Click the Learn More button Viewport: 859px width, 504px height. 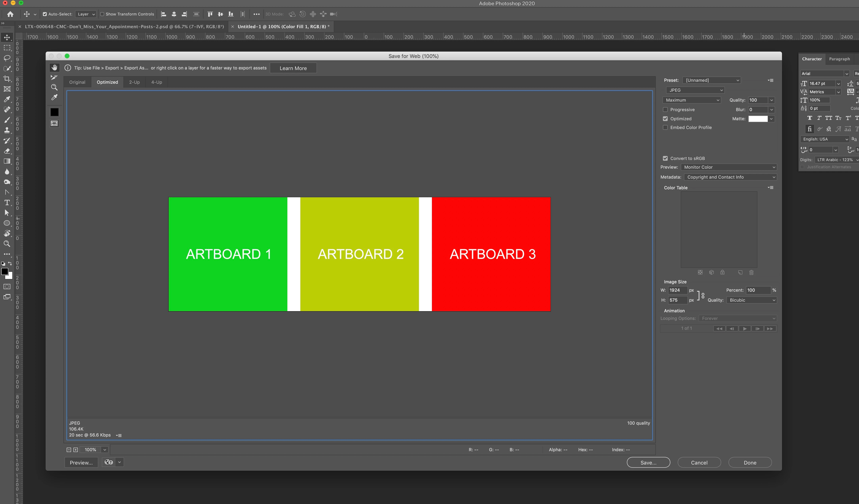point(293,68)
